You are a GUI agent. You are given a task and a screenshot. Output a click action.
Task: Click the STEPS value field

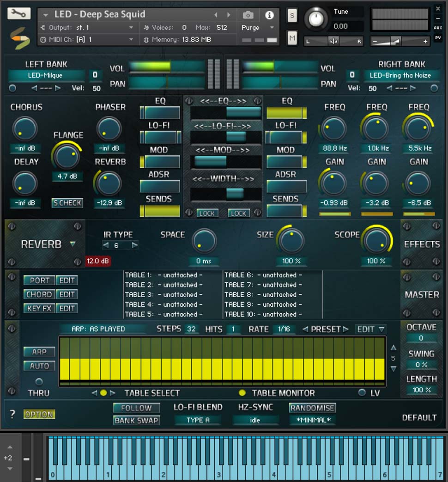191,329
